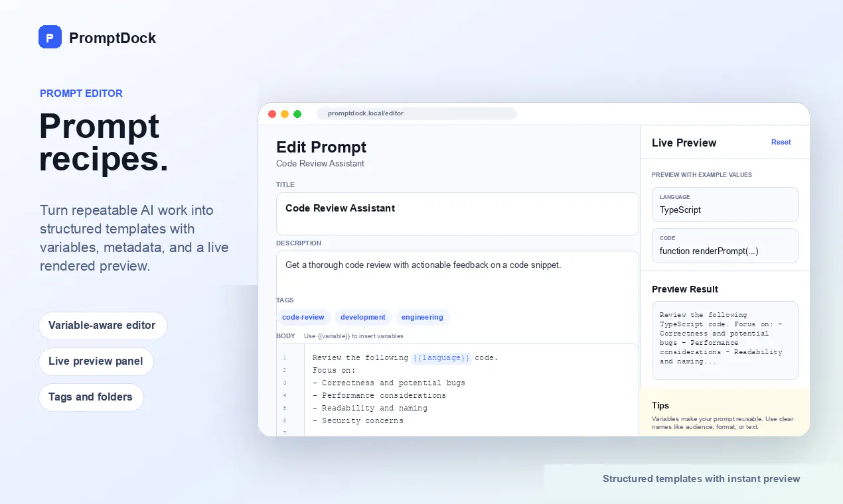
Task: Click "Structured templates with instant preview" caption
Action: tap(702, 479)
